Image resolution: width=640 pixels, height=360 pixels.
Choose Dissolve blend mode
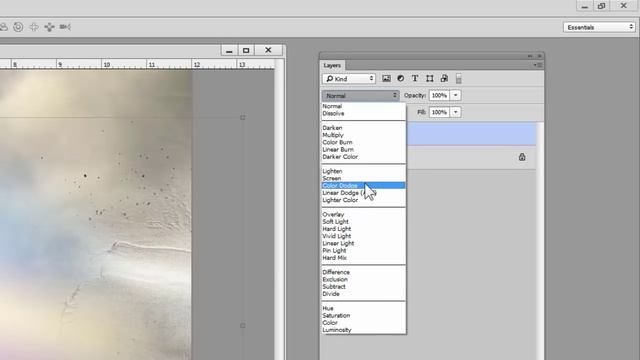pos(364,113)
